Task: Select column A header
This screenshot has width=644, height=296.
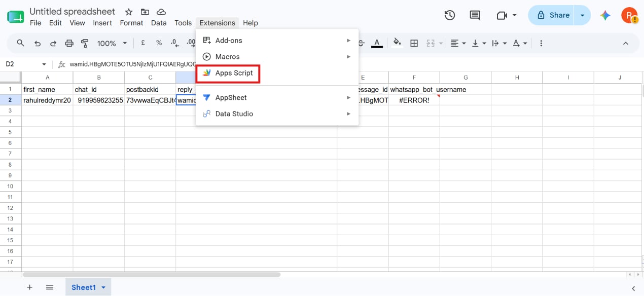Action: click(x=47, y=78)
